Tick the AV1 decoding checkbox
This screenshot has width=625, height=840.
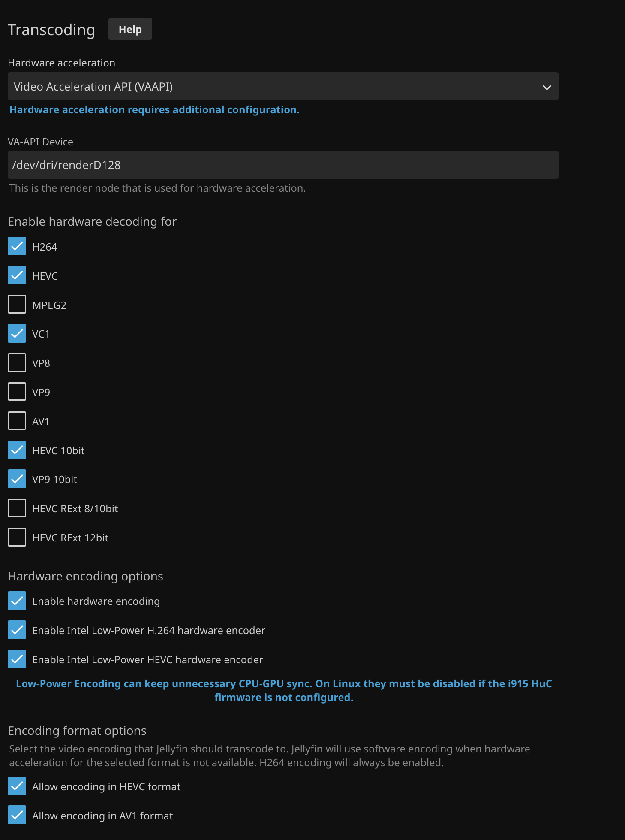click(17, 421)
